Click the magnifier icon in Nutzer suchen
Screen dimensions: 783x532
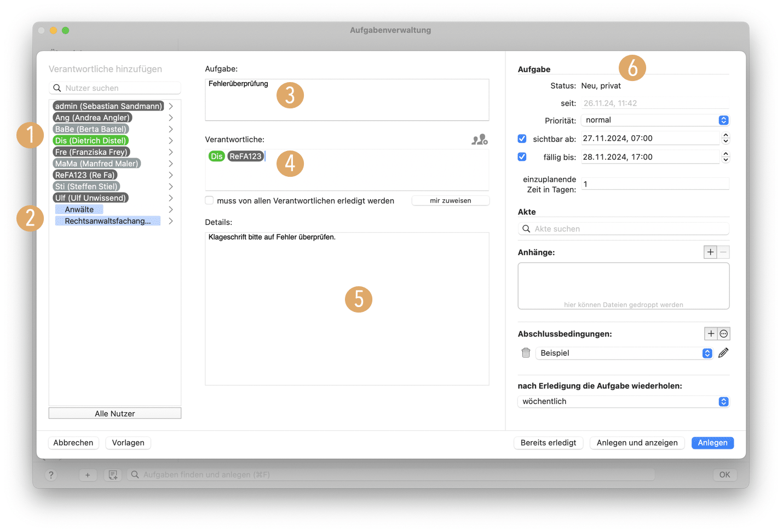point(57,88)
